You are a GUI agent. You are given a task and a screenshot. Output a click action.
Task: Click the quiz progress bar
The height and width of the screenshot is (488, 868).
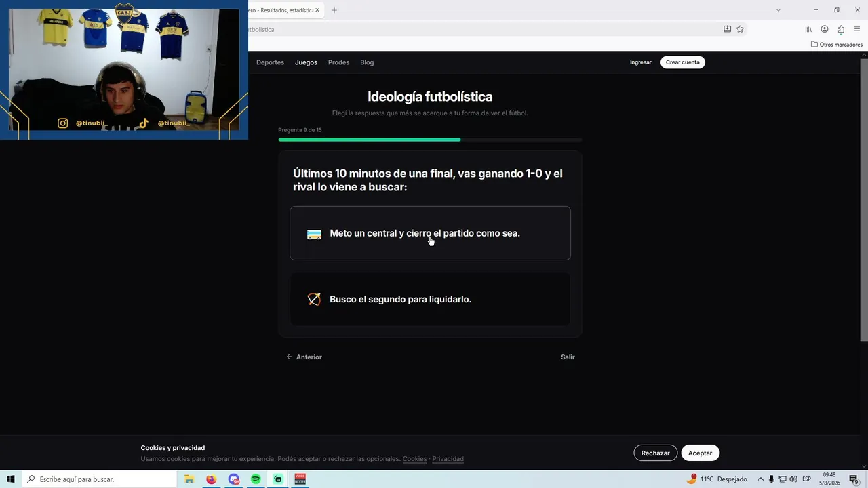[430, 140]
